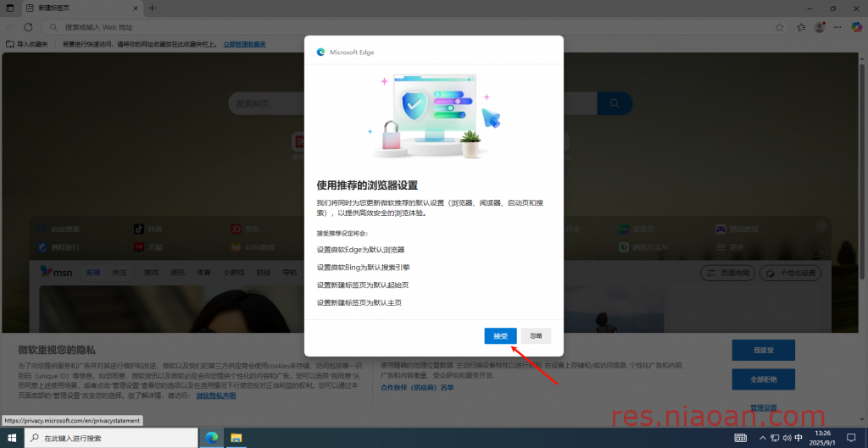
Task: Open the tab actions menu icon
Action: [10, 8]
